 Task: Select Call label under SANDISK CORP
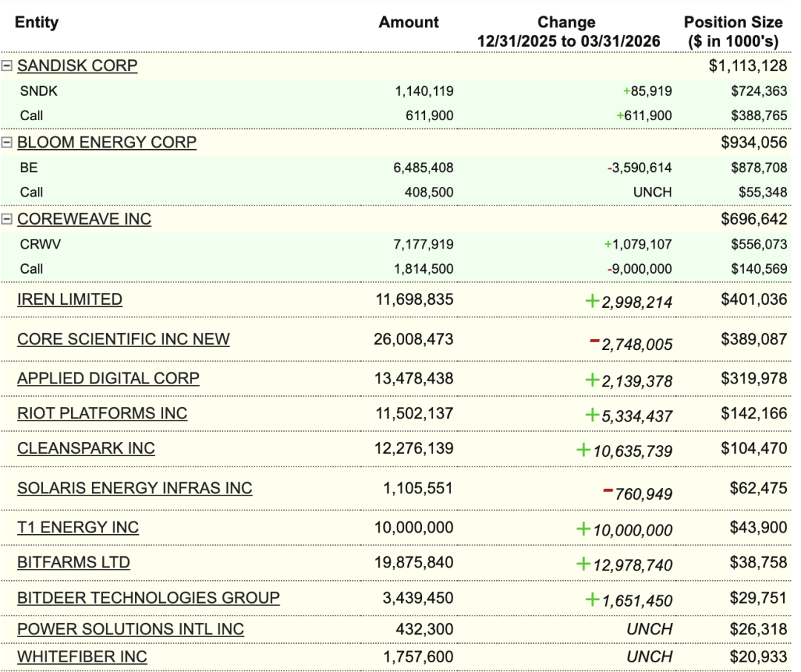point(31,116)
